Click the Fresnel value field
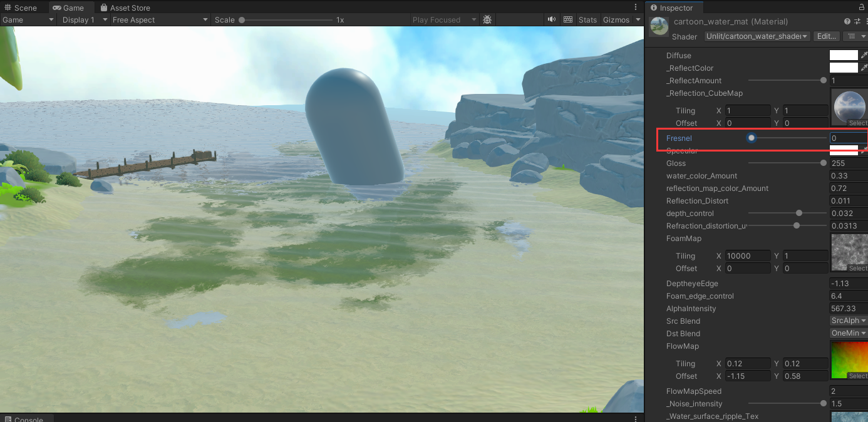Image resolution: width=868 pixels, height=422 pixels. tap(849, 138)
